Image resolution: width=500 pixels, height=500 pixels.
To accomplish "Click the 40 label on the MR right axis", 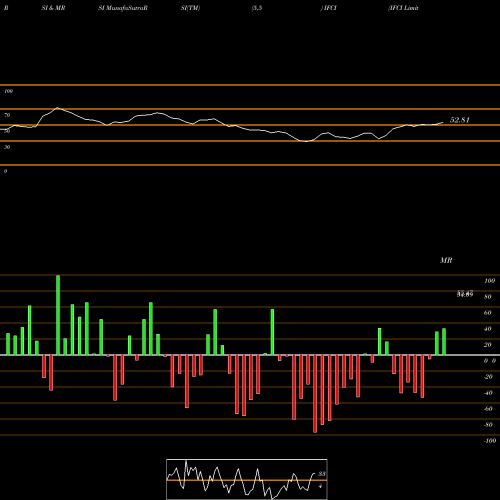I will (x=488, y=329).
